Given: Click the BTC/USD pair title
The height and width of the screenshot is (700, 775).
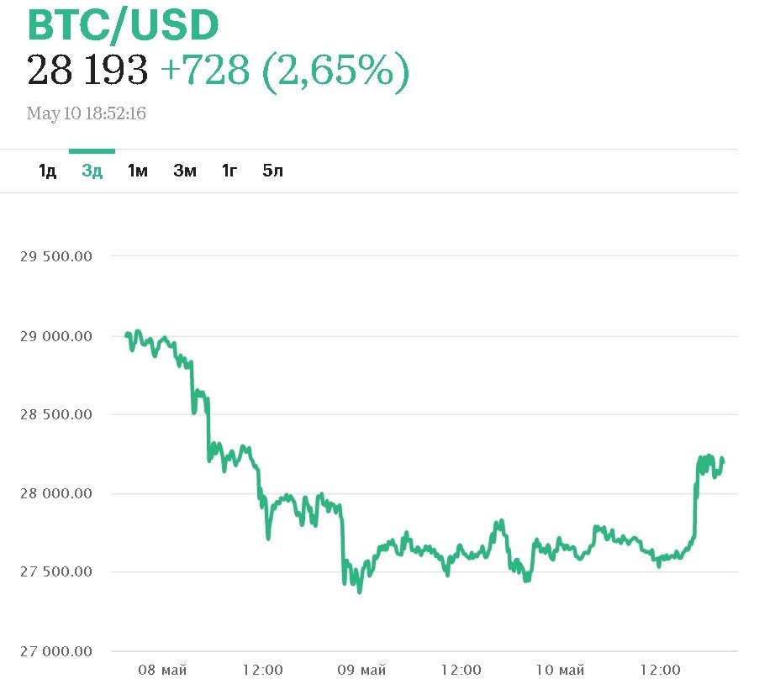Looking at the screenshot, I should pos(123,26).
